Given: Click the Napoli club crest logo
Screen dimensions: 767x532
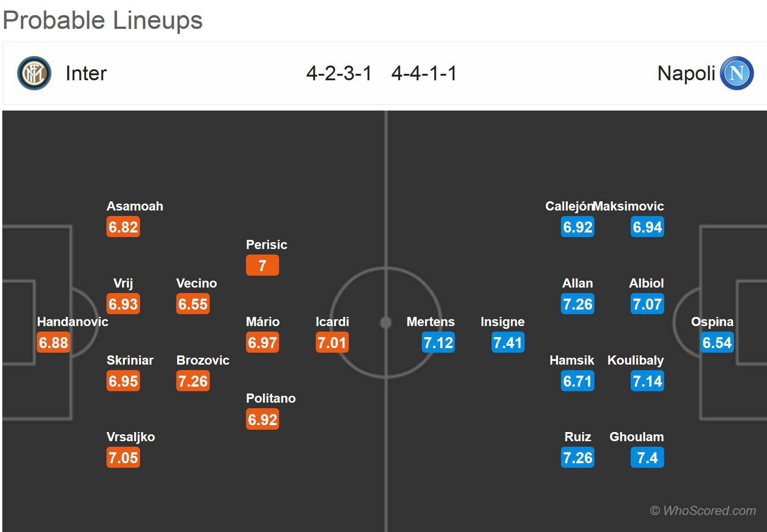Looking at the screenshot, I should pyautogui.click(x=737, y=73).
